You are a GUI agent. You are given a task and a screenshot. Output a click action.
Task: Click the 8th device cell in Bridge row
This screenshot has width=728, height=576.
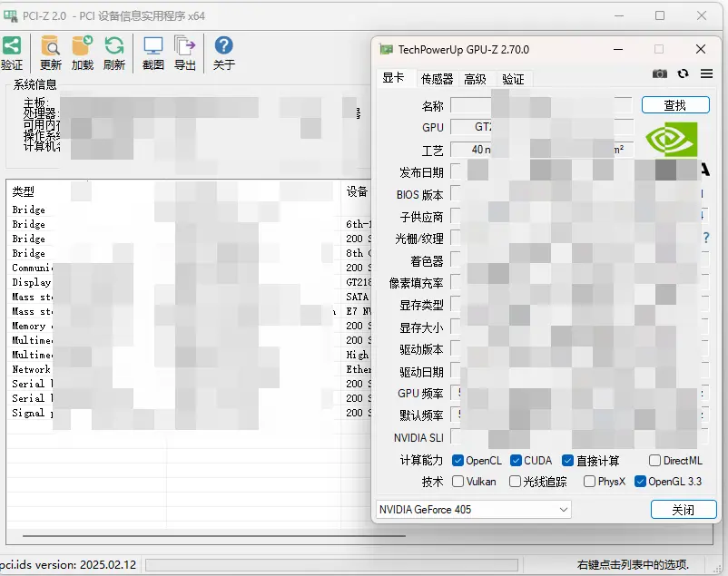(358, 253)
